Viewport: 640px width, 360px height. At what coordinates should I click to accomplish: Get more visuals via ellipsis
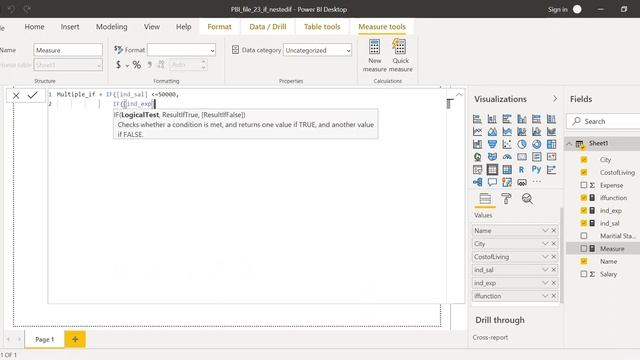(536, 182)
